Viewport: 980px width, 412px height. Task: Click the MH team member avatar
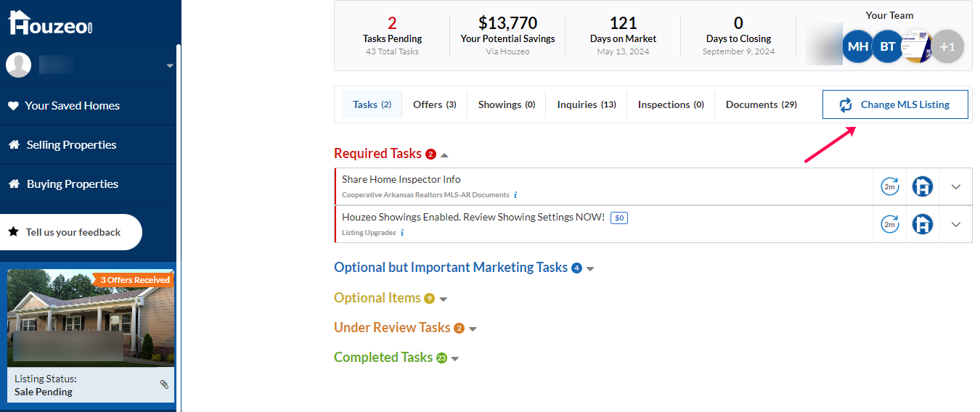pos(858,46)
